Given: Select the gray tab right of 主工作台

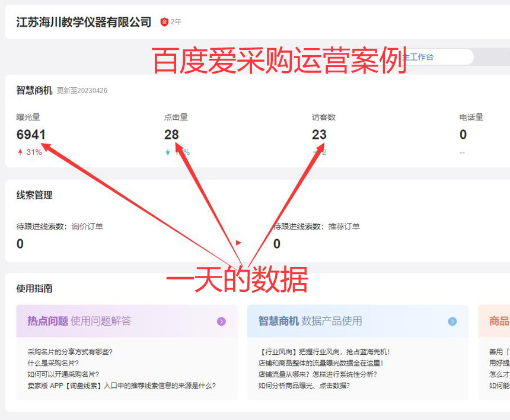Looking at the screenshot, I should tap(492, 57).
